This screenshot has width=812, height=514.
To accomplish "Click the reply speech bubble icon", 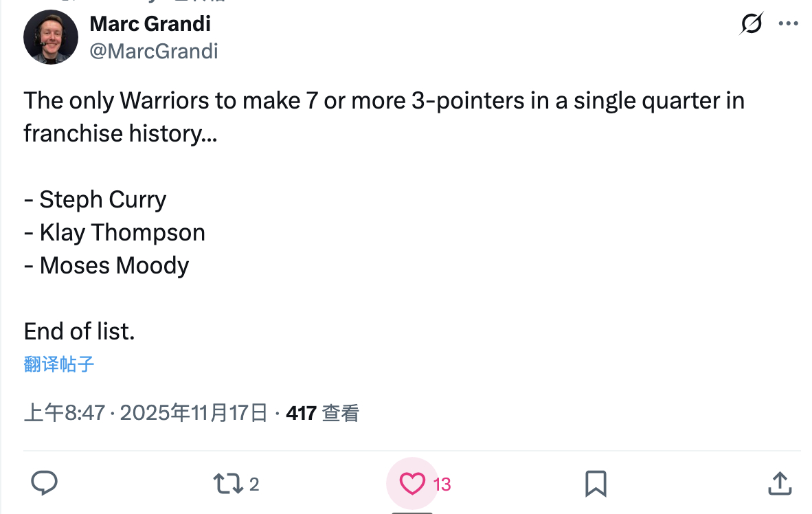I will (45, 484).
